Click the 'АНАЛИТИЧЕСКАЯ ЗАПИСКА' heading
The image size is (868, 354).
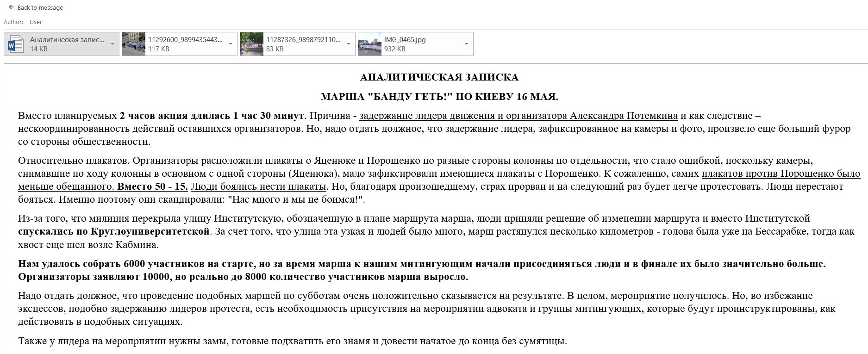coord(439,77)
